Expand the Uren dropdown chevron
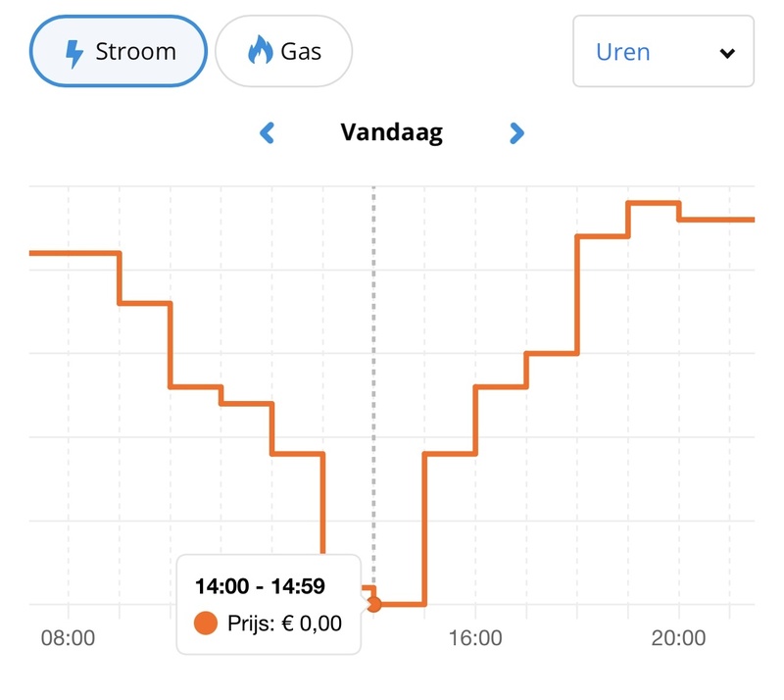784x700 pixels. [727, 53]
